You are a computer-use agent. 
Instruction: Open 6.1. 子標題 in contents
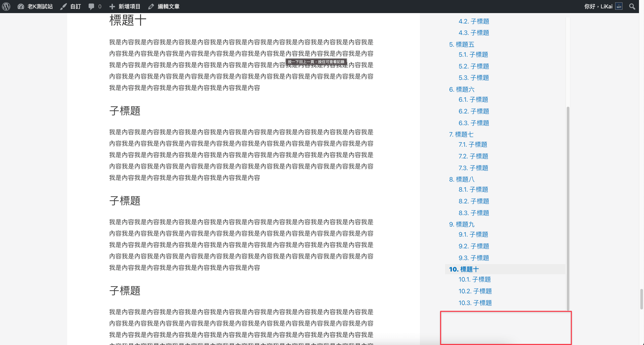point(473,99)
